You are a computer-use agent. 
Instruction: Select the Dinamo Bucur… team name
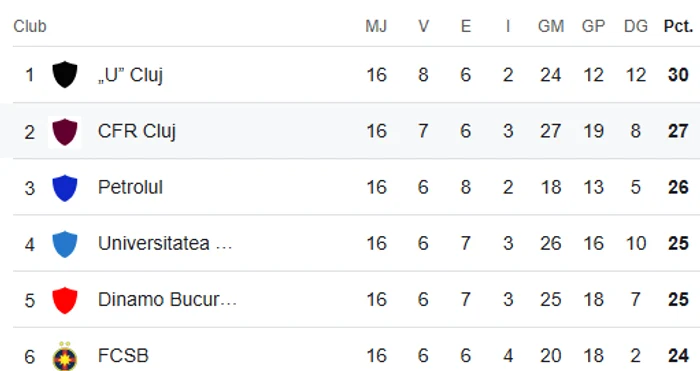[x=167, y=300]
